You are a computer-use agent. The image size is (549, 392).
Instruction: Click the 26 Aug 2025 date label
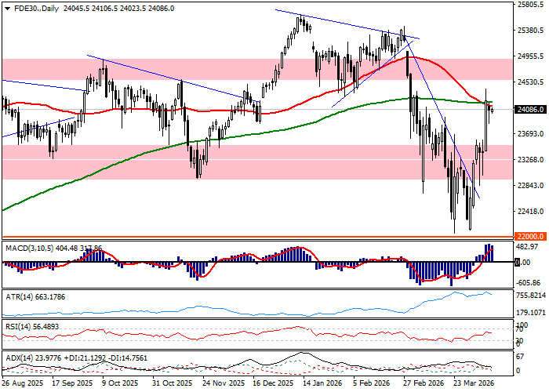point(22,385)
